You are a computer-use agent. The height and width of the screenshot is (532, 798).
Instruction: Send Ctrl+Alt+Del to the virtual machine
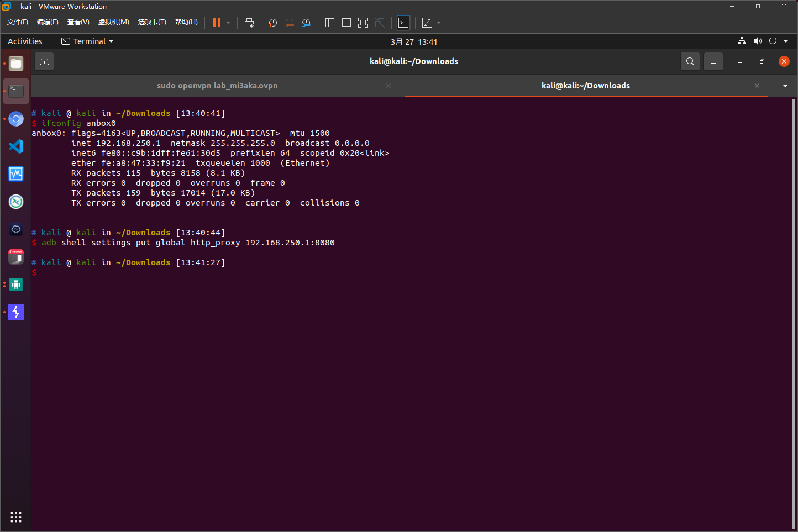point(249,23)
